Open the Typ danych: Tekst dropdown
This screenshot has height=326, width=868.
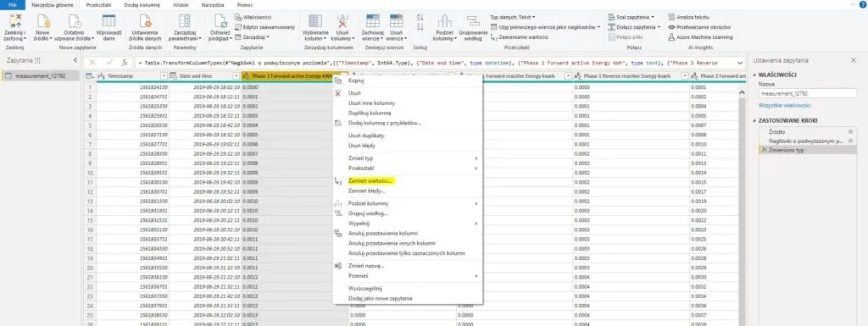click(513, 17)
